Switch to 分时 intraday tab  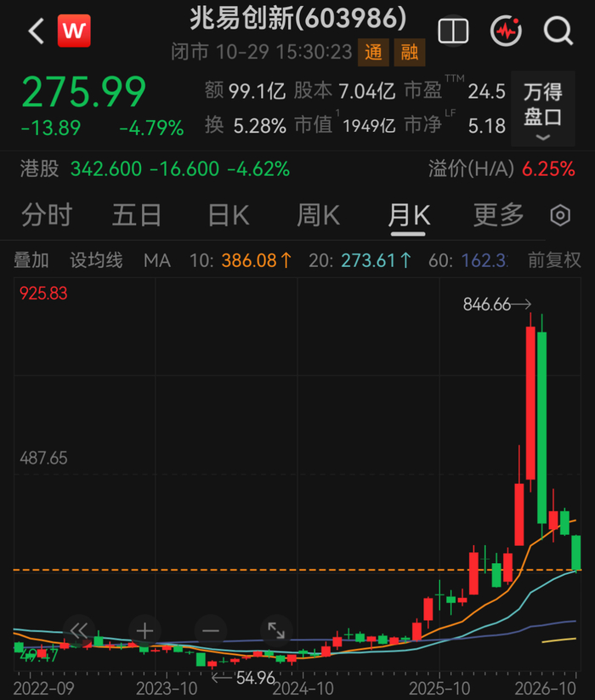[47, 215]
